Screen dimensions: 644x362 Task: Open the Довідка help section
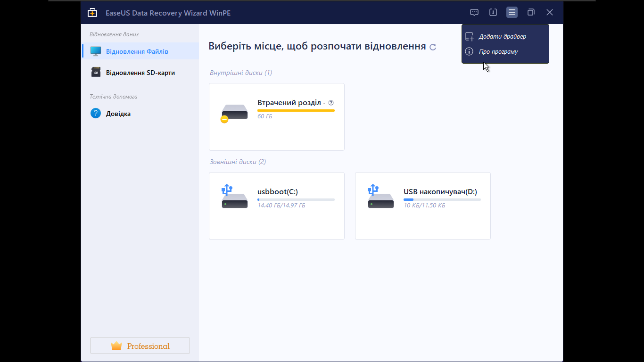pos(140,114)
